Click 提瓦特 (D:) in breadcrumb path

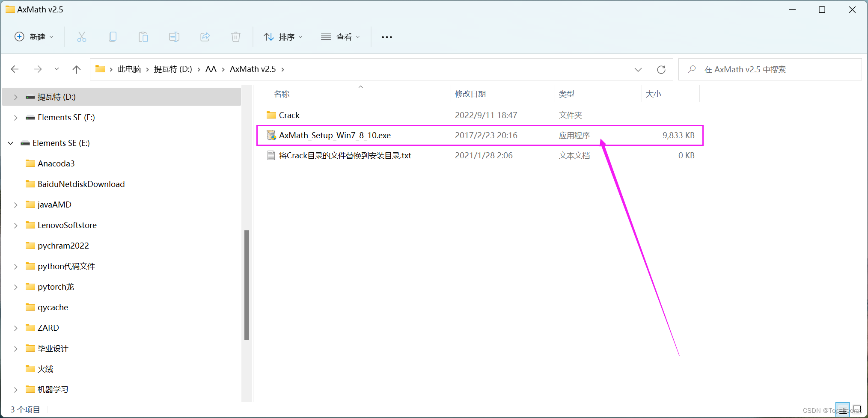173,69
